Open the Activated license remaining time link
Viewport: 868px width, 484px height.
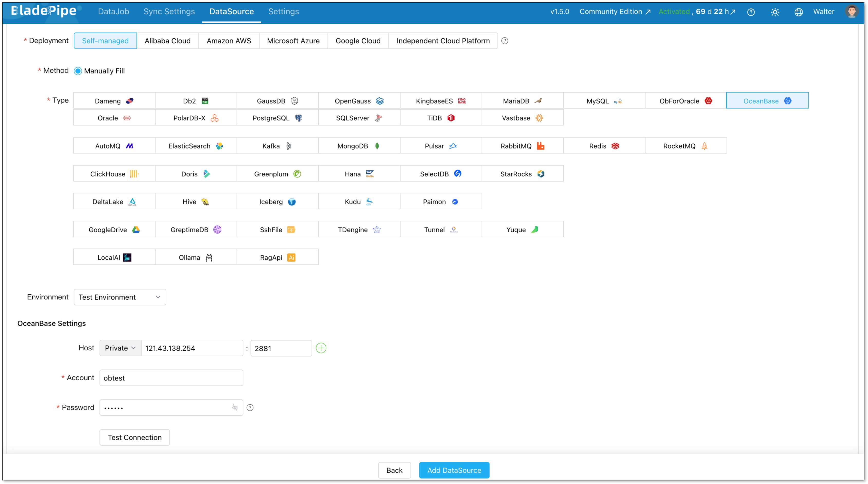pos(697,12)
